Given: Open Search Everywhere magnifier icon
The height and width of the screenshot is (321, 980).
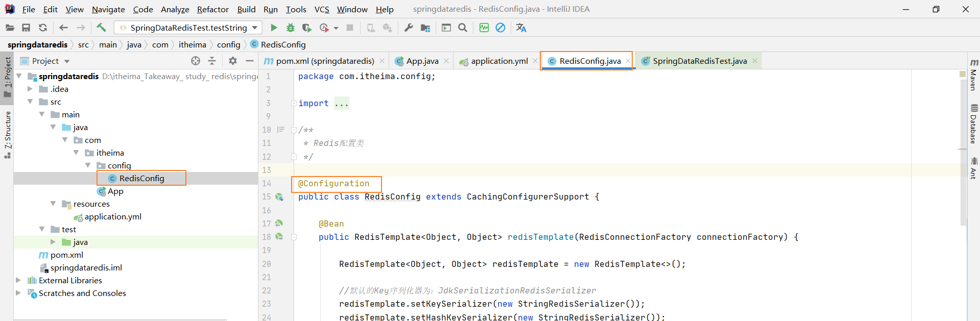Looking at the screenshot, I should click(x=463, y=28).
